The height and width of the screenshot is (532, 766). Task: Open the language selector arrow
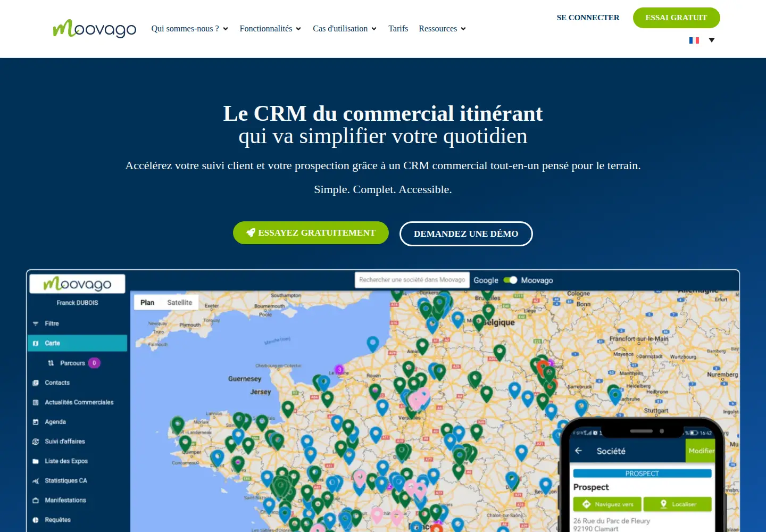[x=712, y=40]
